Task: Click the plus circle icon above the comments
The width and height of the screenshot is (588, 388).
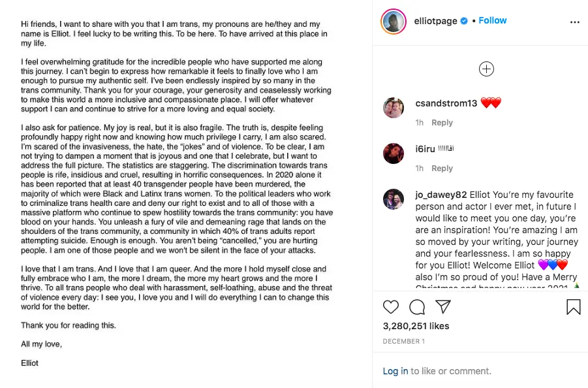Action: coord(486,69)
